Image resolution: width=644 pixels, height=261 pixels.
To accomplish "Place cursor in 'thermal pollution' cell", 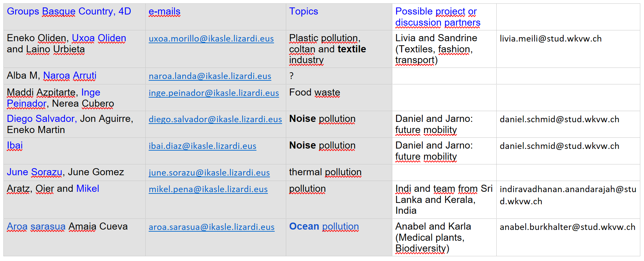I will tap(325, 172).
